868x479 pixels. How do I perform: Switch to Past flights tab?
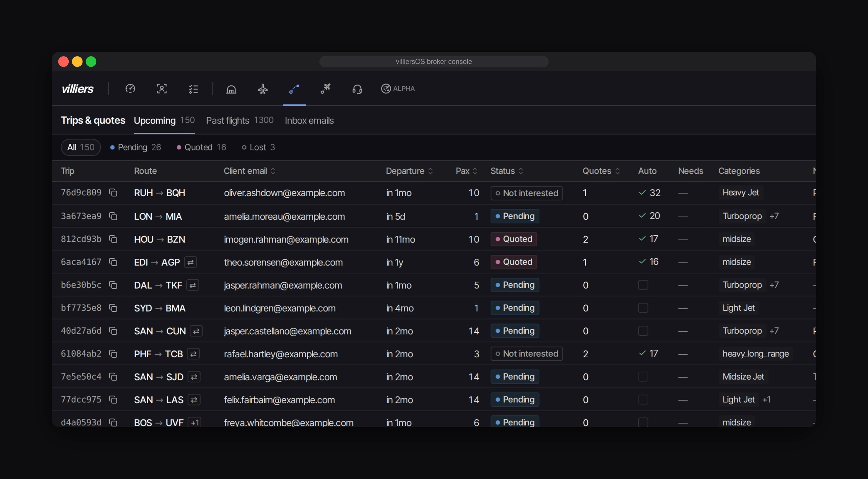(x=239, y=120)
